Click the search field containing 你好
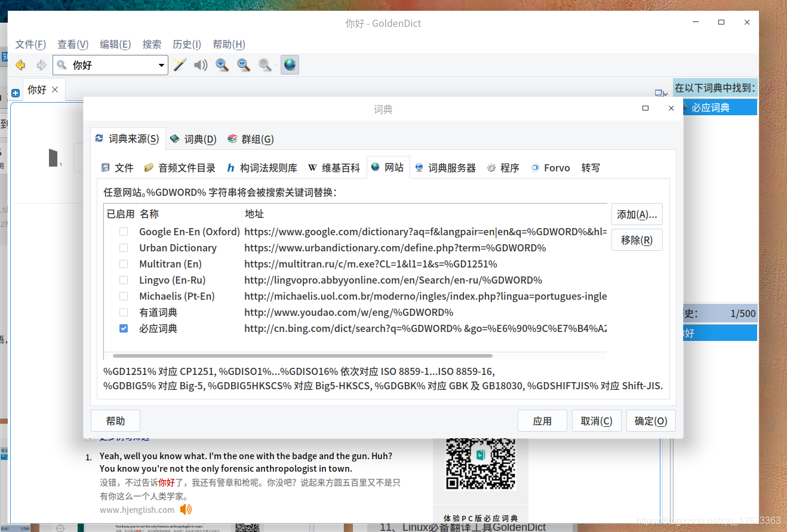 point(110,65)
